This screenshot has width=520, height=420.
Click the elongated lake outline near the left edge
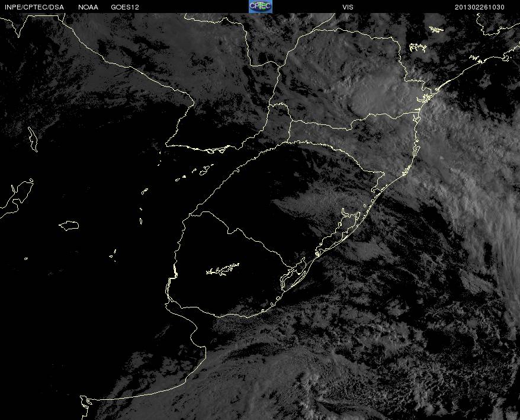tap(33, 139)
